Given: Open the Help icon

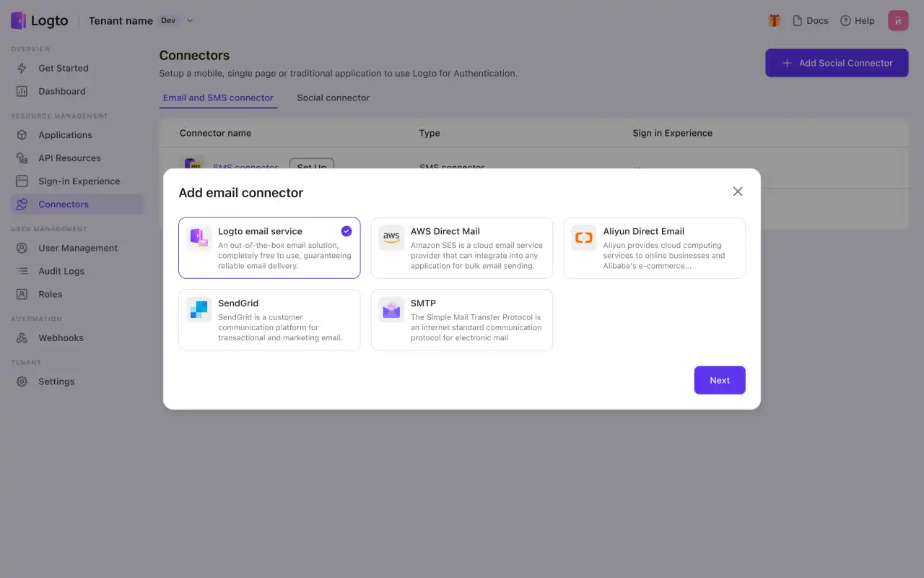Looking at the screenshot, I should (843, 20).
